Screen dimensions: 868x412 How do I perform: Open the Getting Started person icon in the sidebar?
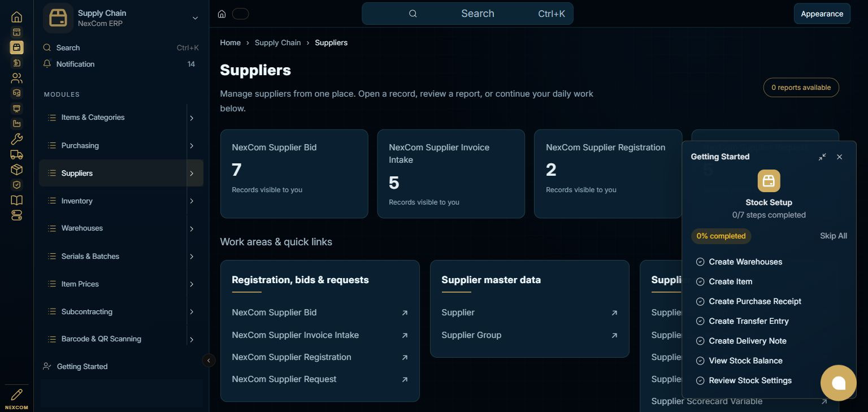(x=47, y=366)
